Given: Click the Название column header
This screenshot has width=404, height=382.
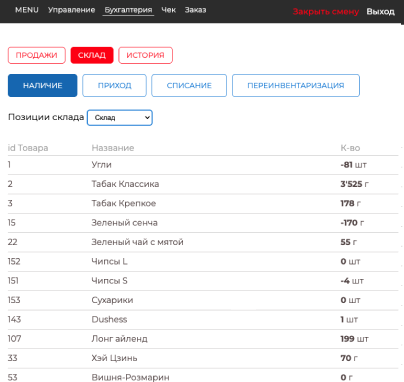Looking at the screenshot, I should click(113, 148).
